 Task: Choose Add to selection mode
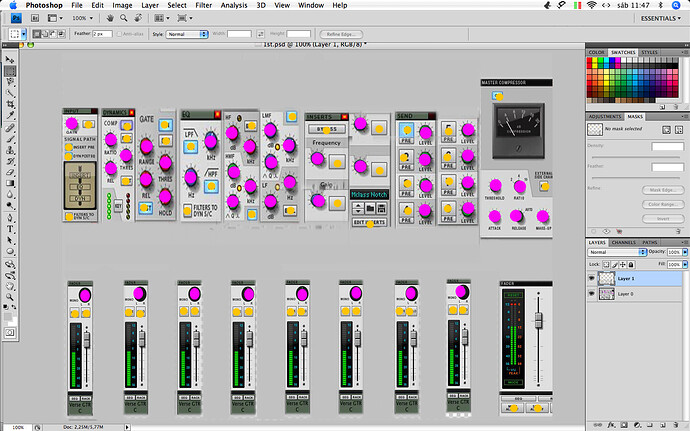[x=45, y=34]
